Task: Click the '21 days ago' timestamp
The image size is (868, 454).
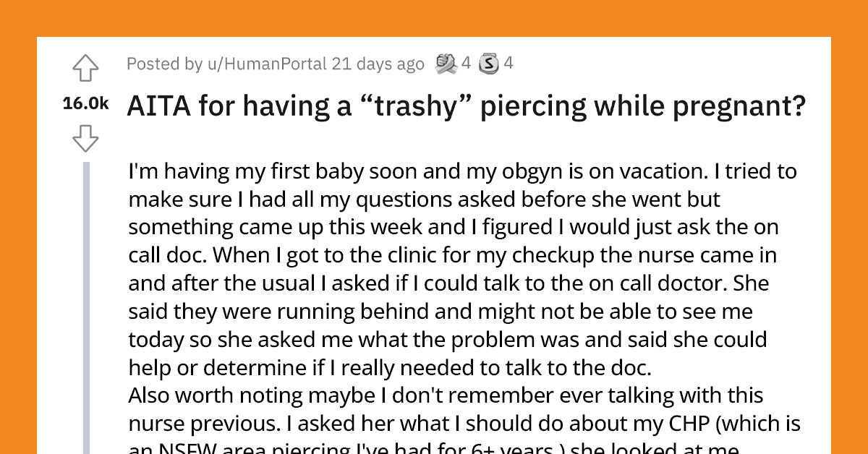Action: (378, 64)
